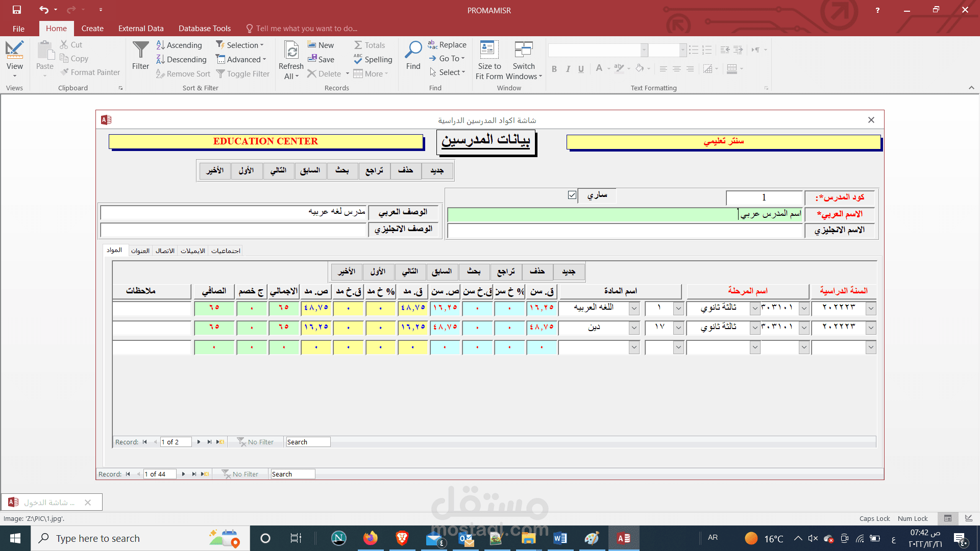Click the كود المدرس code field

(x=764, y=197)
